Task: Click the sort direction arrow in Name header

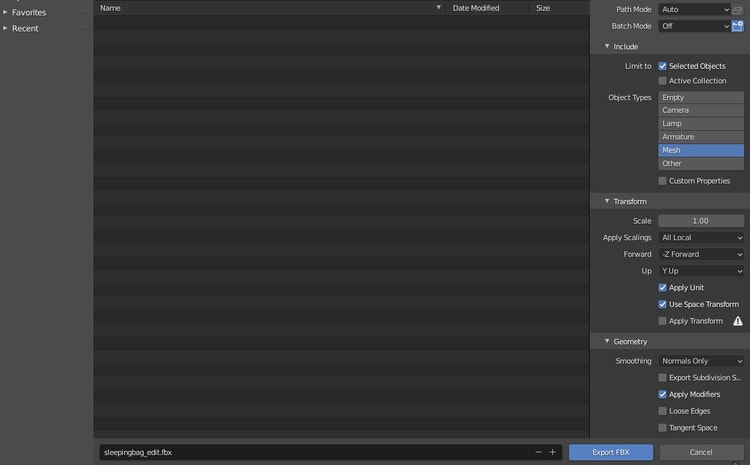Action: point(438,8)
